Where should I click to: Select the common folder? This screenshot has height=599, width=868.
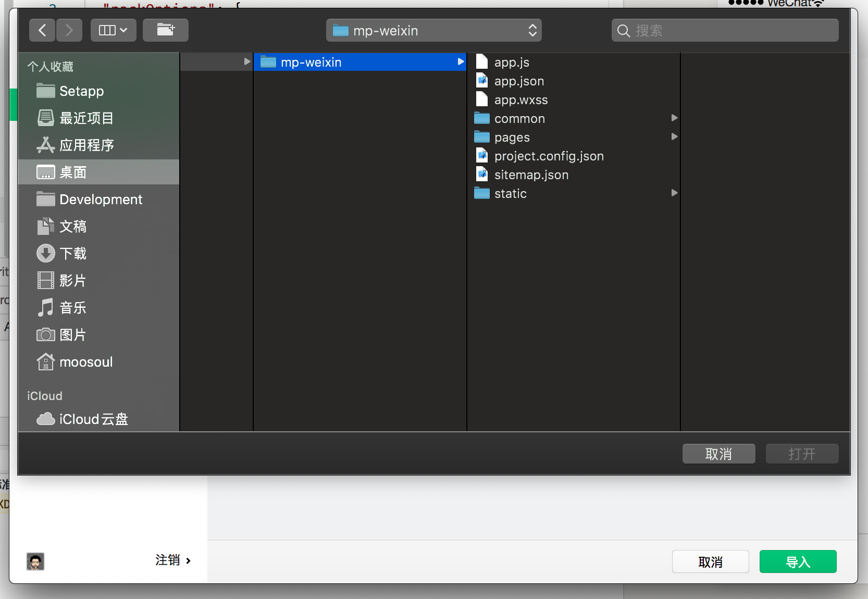tap(574, 118)
